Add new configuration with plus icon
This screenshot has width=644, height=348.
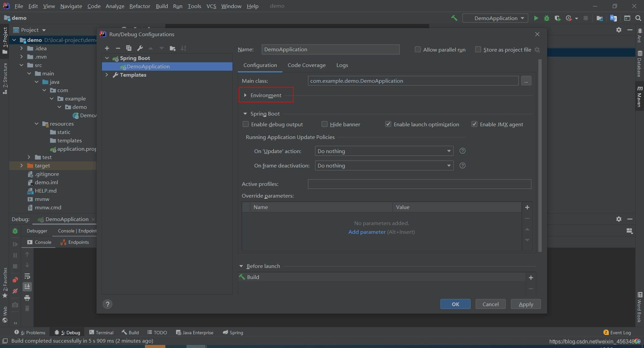[x=107, y=48]
